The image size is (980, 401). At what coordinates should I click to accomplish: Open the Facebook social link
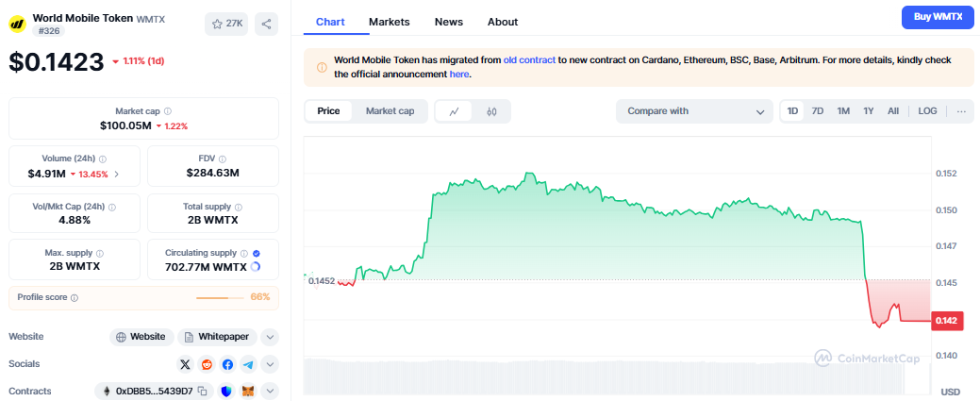[227, 364]
